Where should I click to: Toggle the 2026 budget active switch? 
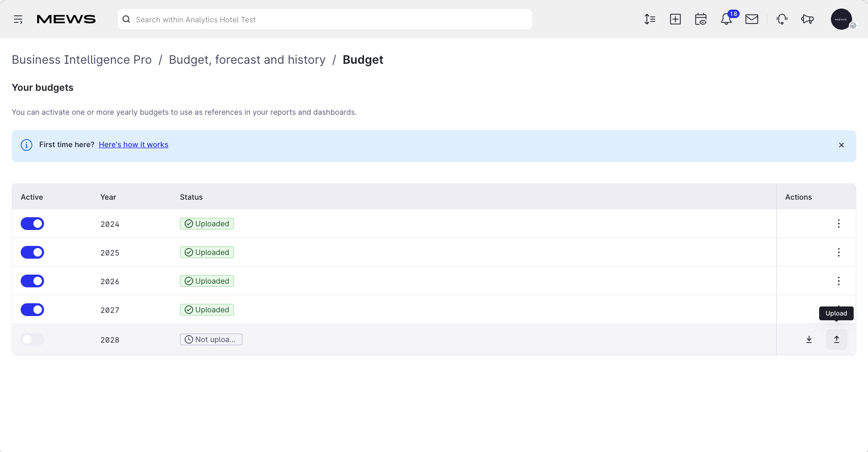pyautogui.click(x=32, y=281)
